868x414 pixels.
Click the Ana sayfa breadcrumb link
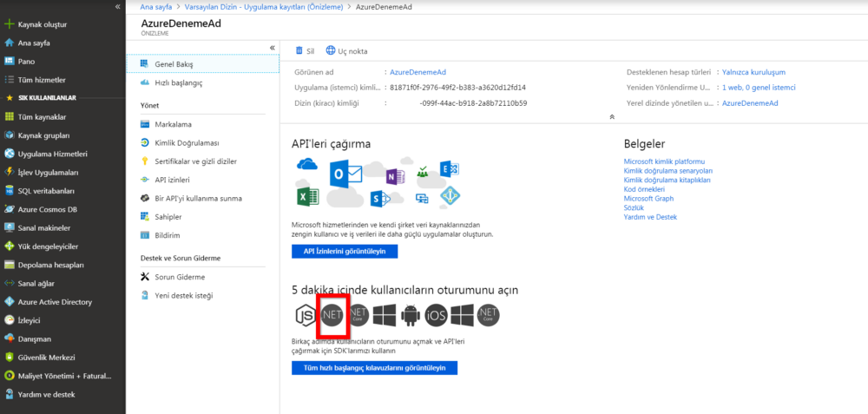point(156,7)
